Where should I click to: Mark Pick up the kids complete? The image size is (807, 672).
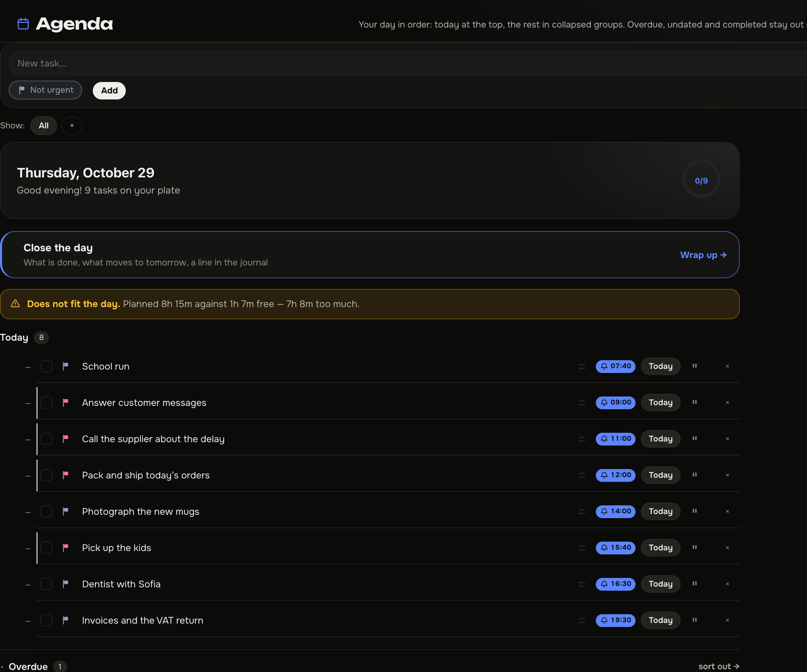point(46,548)
